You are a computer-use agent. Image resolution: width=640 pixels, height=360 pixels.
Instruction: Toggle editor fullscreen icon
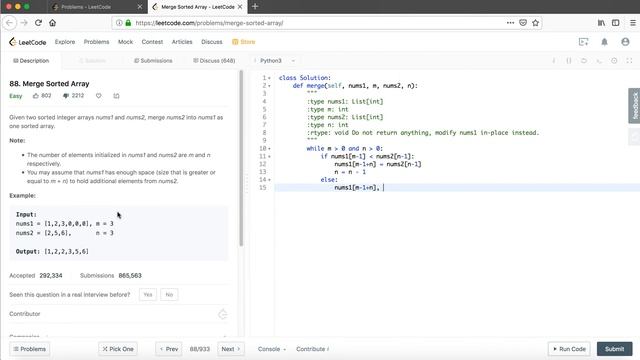pos(629,60)
